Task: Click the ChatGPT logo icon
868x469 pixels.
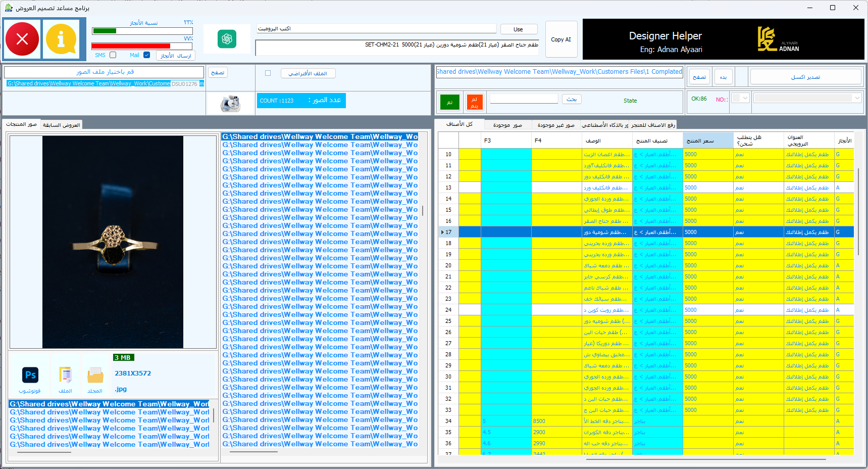Action: point(227,39)
